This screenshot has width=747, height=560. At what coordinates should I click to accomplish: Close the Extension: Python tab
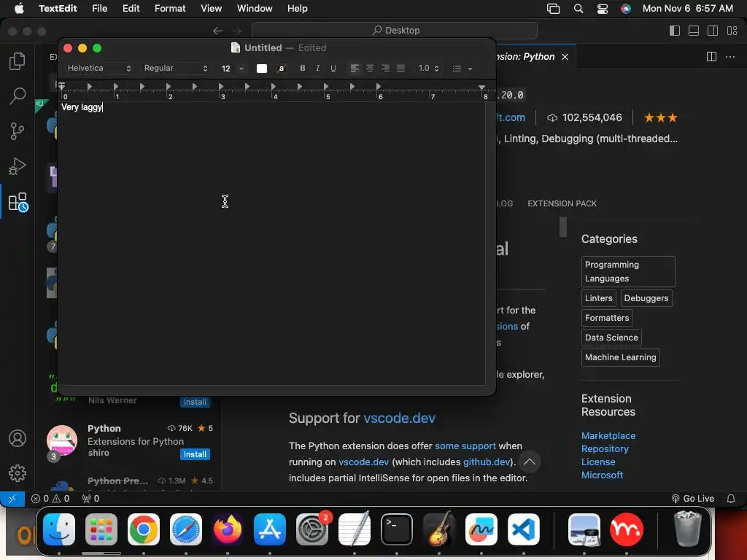565,57
